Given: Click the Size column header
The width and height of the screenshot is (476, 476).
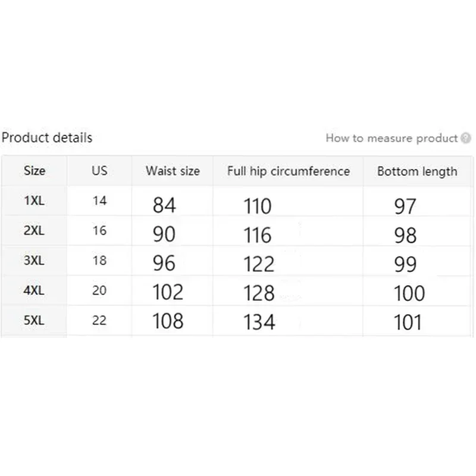Looking at the screenshot, I should pos(35,171).
